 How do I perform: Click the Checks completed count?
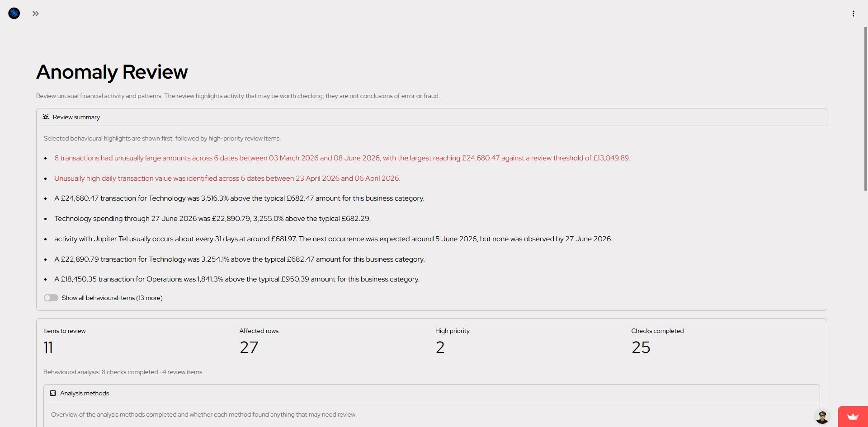tap(641, 347)
